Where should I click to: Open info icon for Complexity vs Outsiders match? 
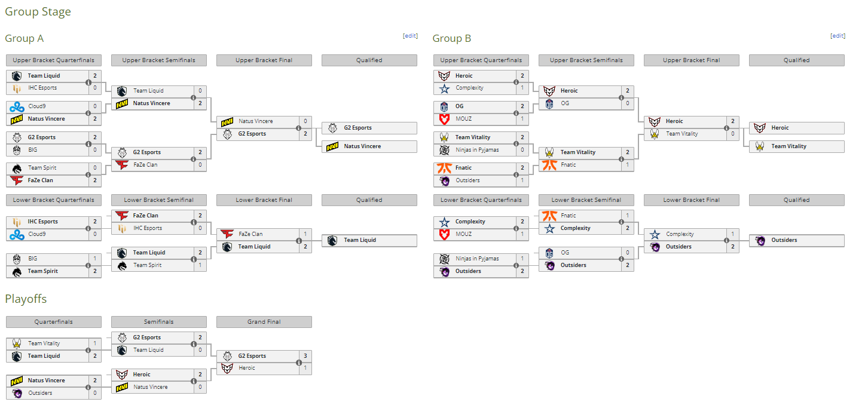(726, 240)
